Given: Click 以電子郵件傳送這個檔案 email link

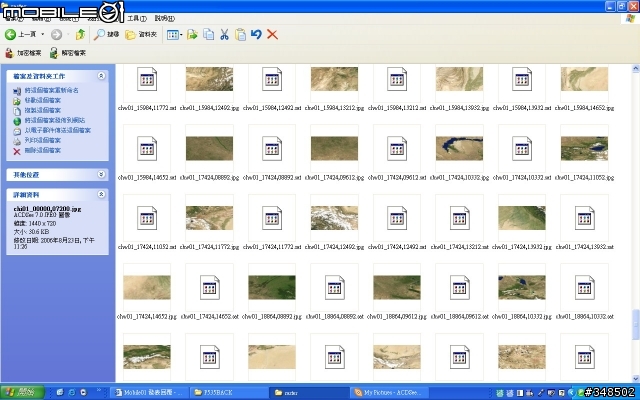Looking at the screenshot, I should [x=58, y=131].
